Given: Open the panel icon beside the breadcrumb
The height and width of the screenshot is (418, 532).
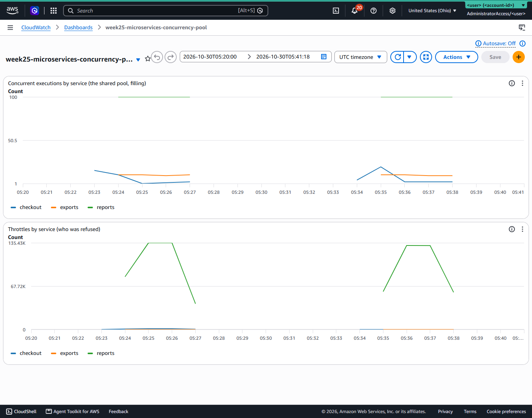Looking at the screenshot, I should [x=522, y=27].
